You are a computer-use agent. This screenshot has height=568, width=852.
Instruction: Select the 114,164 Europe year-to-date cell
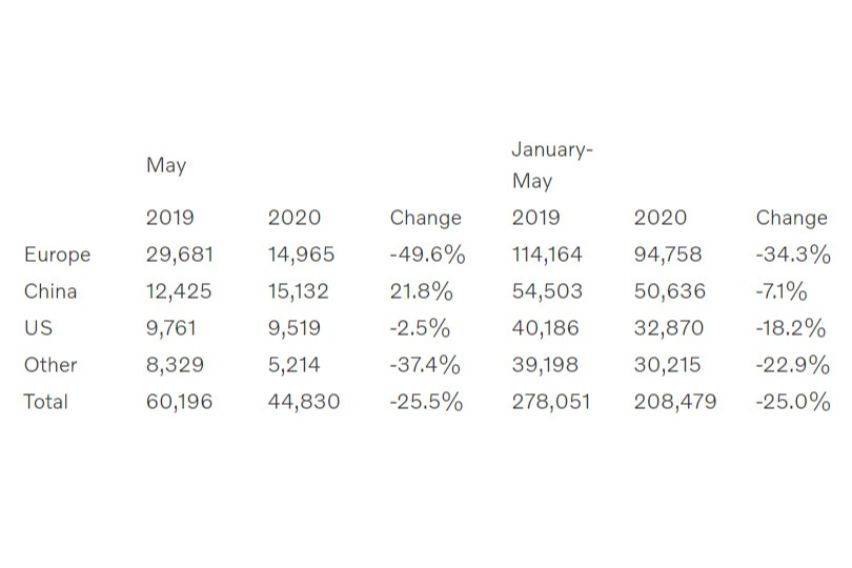(547, 254)
